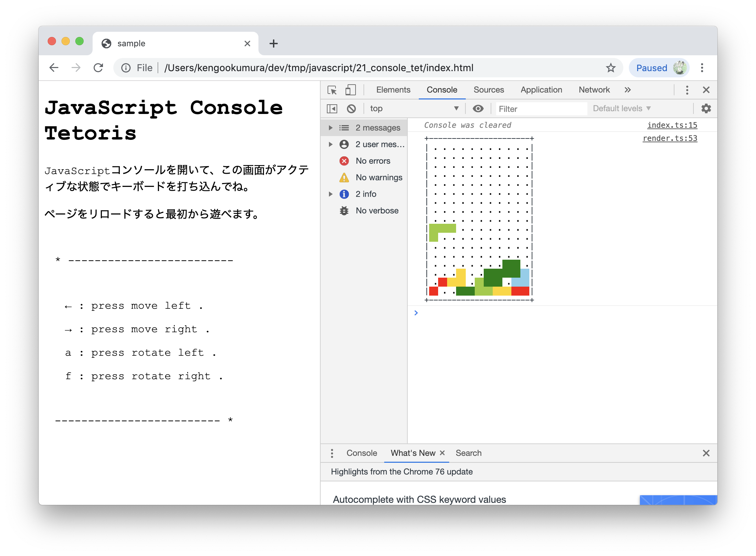Click the browser reload icon

pyautogui.click(x=98, y=68)
